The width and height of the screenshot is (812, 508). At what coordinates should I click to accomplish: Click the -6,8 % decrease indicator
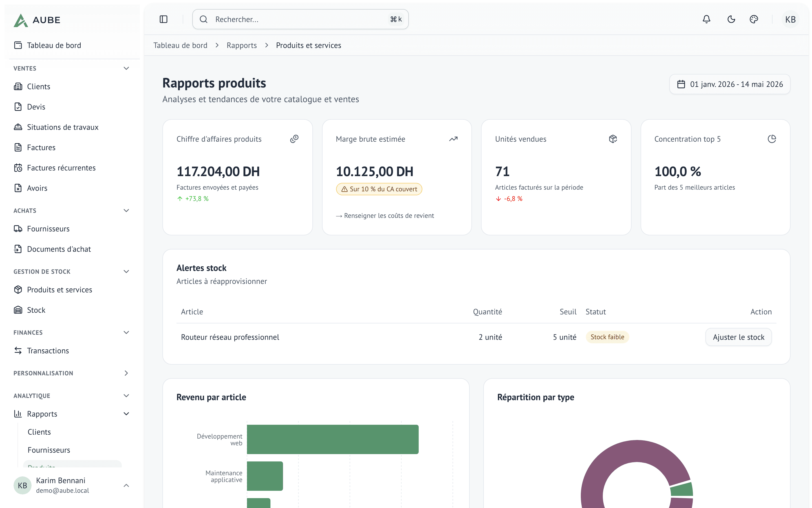click(509, 199)
